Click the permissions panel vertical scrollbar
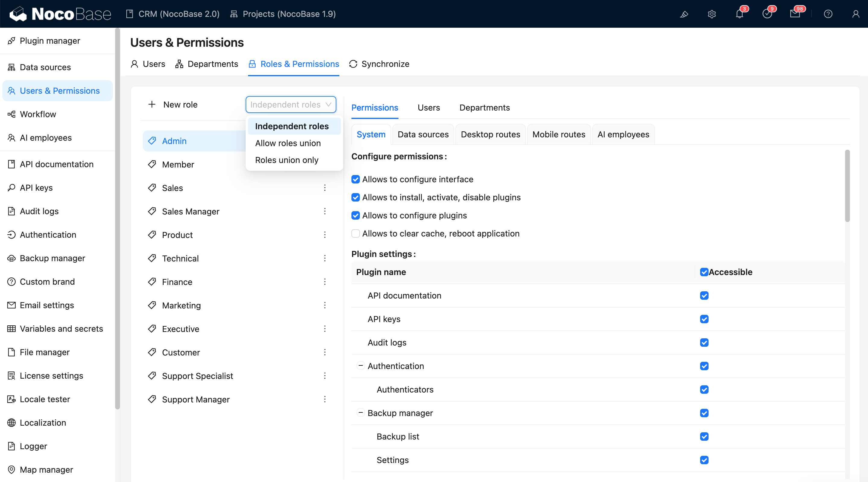Viewport: 868px width, 482px height. (847, 186)
